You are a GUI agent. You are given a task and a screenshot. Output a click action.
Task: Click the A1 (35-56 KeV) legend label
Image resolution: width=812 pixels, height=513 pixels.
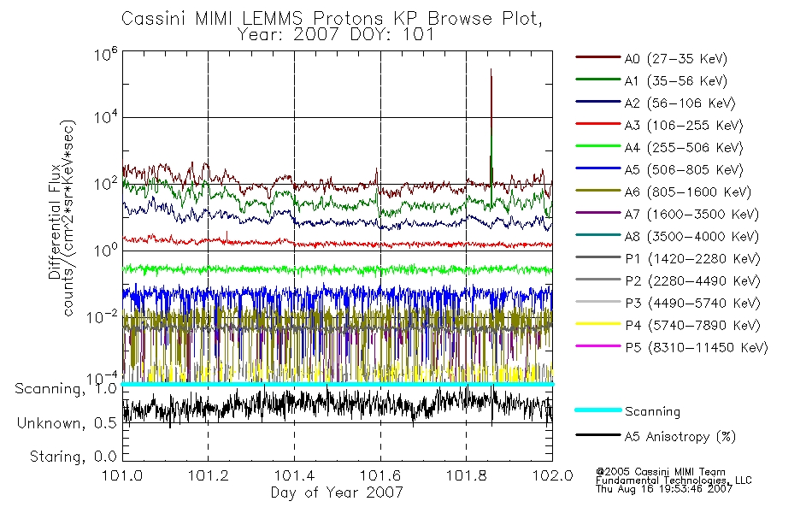[675, 81]
